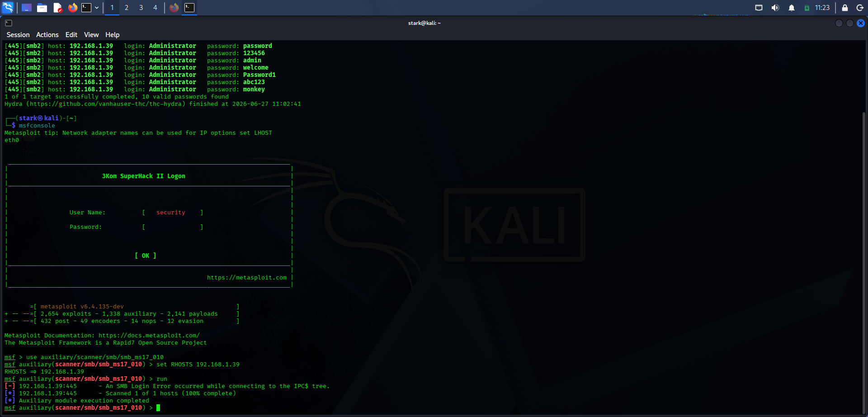The width and height of the screenshot is (868, 417).
Task: Click the terminal cursor at msf prompt
Action: point(158,408)
